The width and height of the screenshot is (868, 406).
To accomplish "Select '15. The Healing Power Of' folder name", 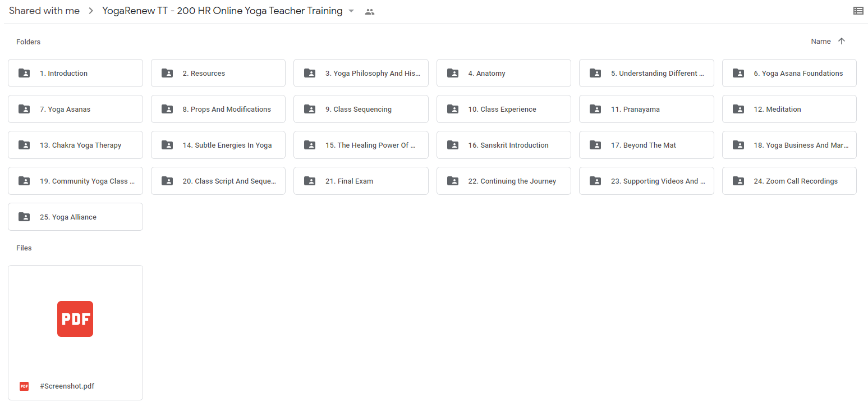I will (x=370, y=145).
